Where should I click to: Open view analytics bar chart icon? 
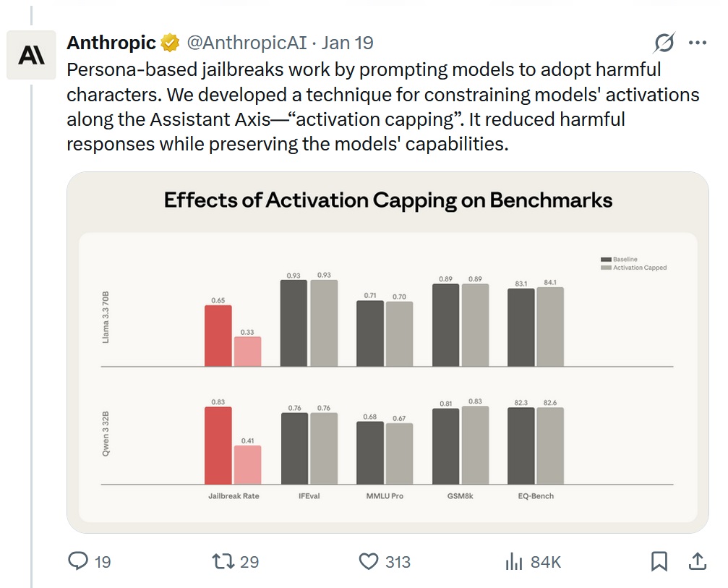point(514,561)
